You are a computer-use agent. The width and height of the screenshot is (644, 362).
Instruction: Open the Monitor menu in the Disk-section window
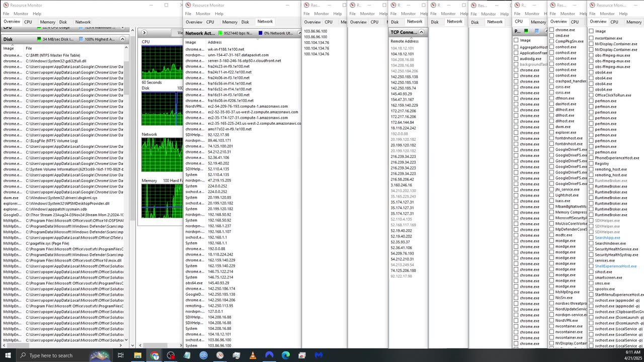pos(21,14)
